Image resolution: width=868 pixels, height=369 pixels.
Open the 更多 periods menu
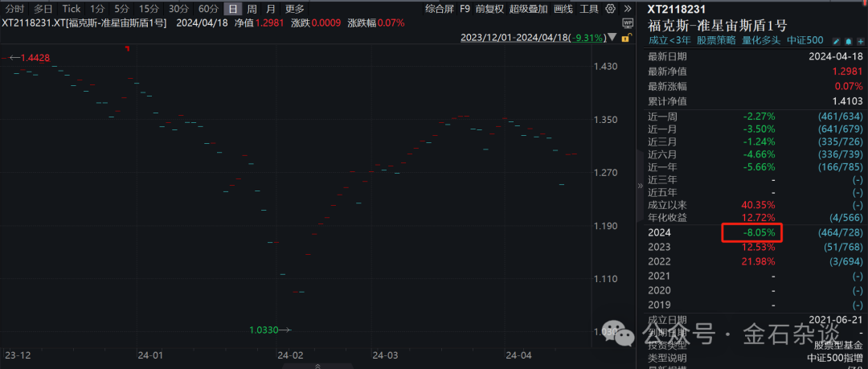pos(294,9)
